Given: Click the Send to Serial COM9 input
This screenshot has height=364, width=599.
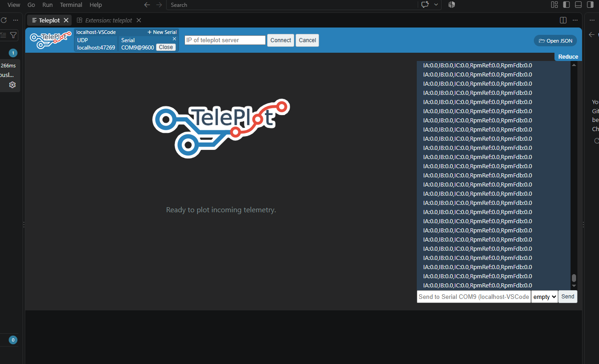Looking at the screenshot, I should coord(474,297).
